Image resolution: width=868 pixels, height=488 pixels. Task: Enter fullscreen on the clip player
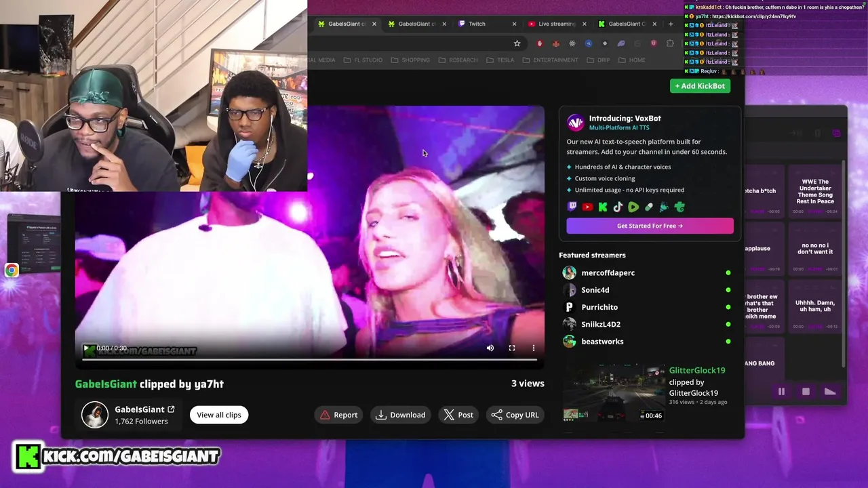tap(512, 348)
